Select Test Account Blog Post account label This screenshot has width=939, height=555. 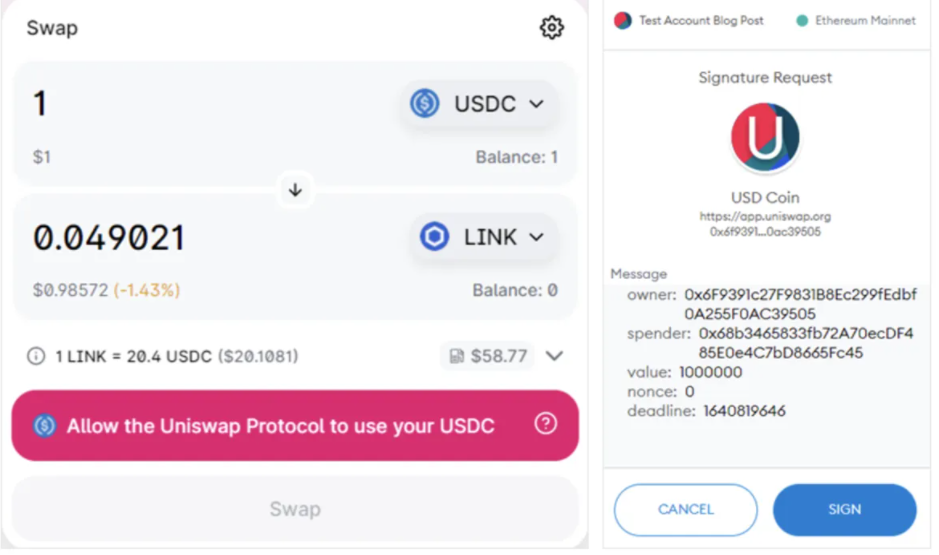(x=701, y=21)
